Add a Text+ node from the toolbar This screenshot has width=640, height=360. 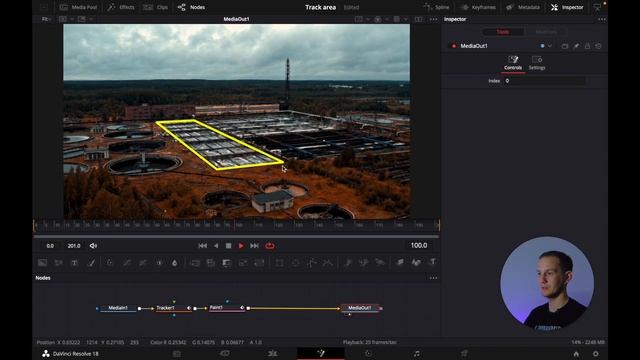coord(75,262)
